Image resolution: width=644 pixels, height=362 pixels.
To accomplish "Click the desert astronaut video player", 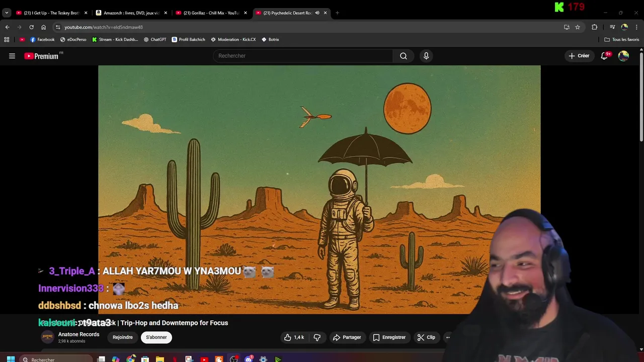I will pos(319,190).
